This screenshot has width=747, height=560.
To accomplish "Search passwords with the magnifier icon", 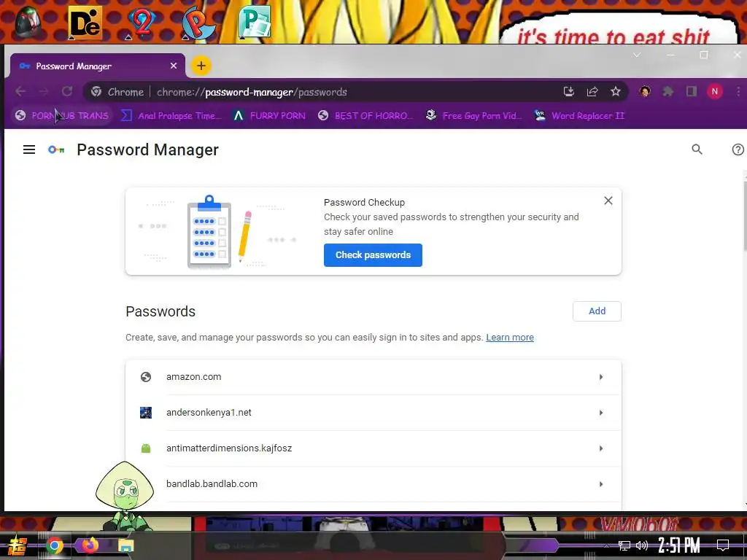I will click(697, 149).
